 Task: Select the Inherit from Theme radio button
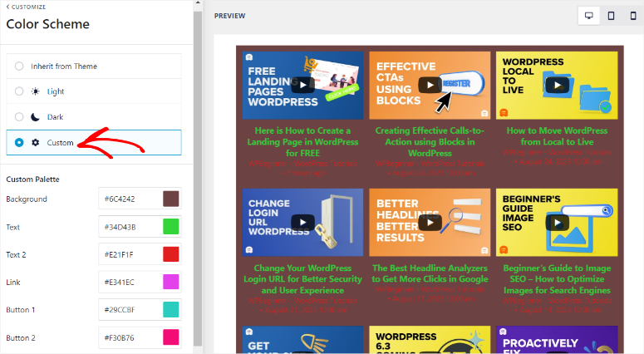19,66
